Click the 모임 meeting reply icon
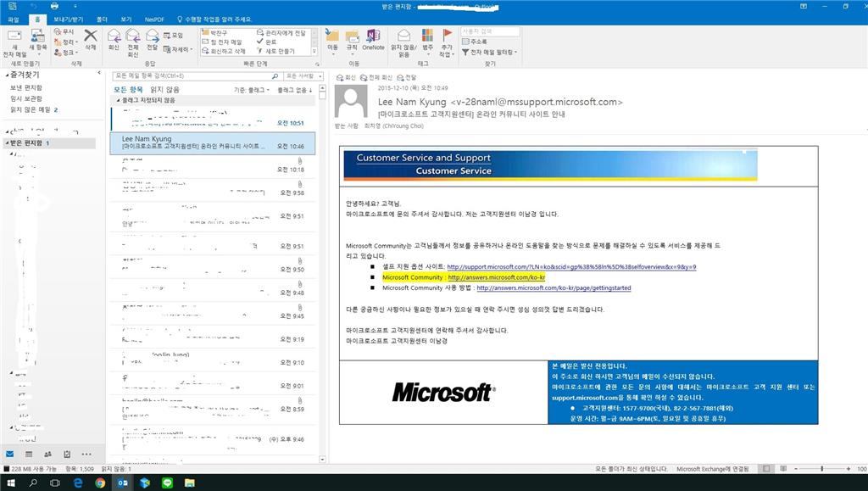The image size is (868, 491). coord(173,36)
